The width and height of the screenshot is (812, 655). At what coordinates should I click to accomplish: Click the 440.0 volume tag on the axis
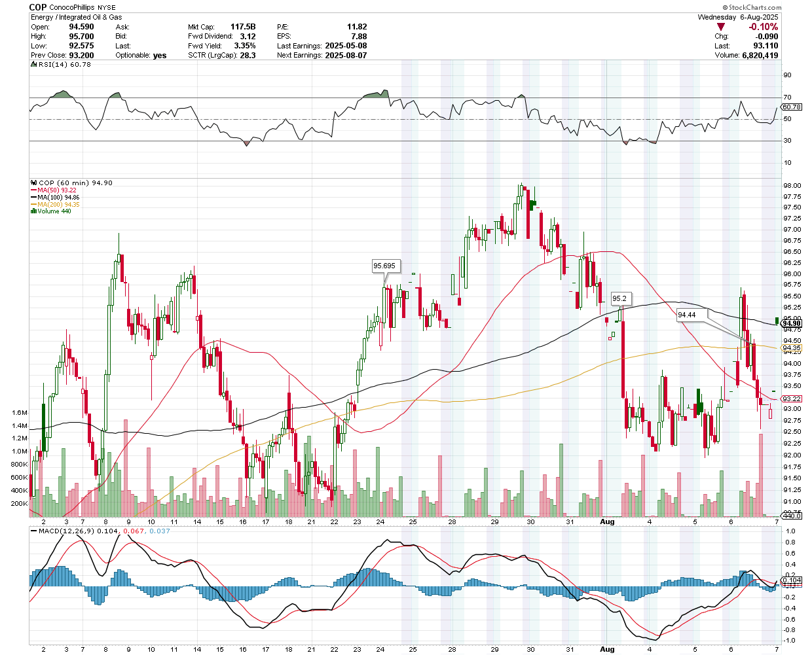tap(792, 516)
